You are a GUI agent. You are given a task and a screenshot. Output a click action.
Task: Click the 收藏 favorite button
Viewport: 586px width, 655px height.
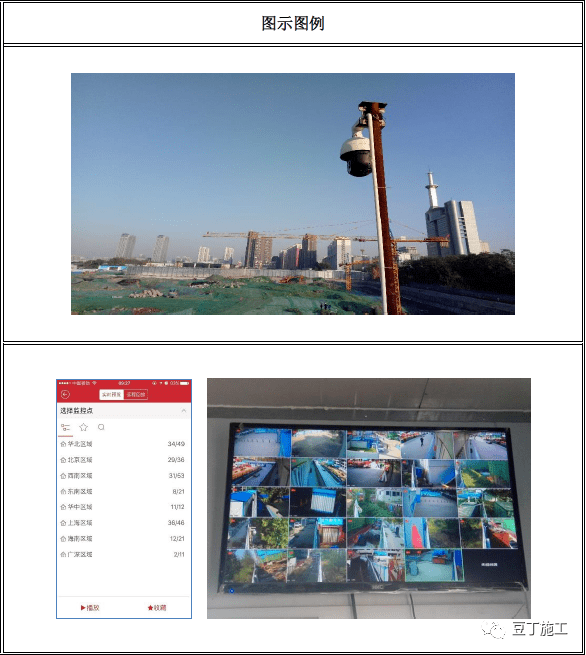(157, 608)
